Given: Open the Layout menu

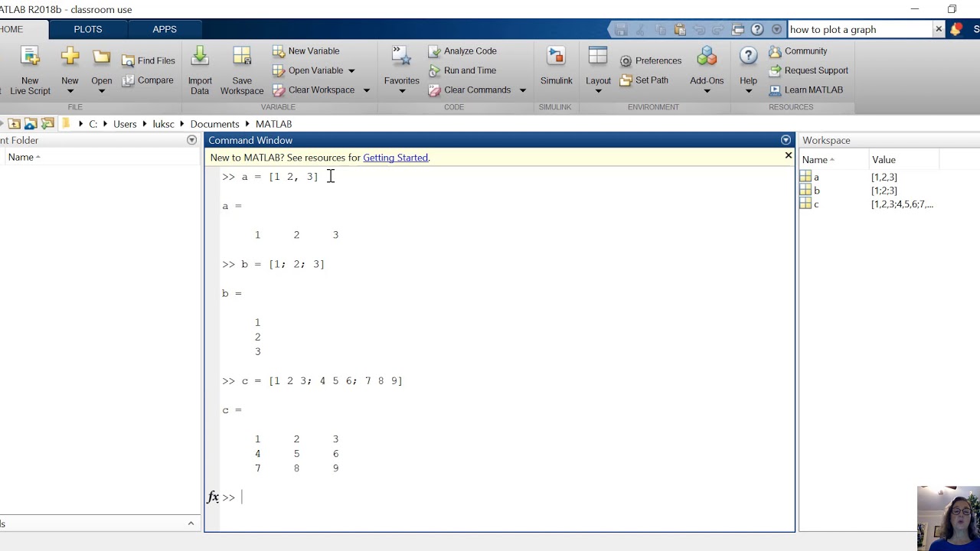Looking at the screenshot, I should click(x=598, y=70).
